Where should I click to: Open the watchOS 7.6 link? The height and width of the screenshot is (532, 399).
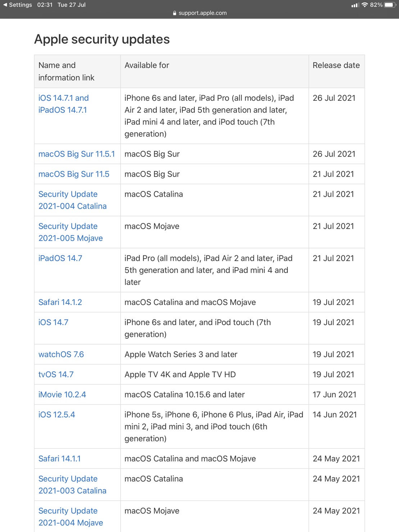click(x=61, y=354)
